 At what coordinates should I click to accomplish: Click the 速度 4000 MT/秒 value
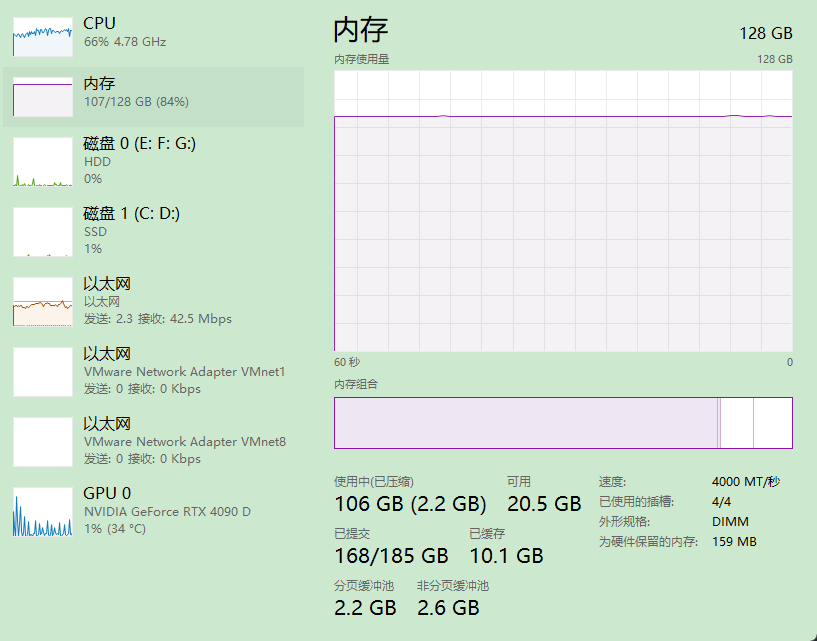745,481
